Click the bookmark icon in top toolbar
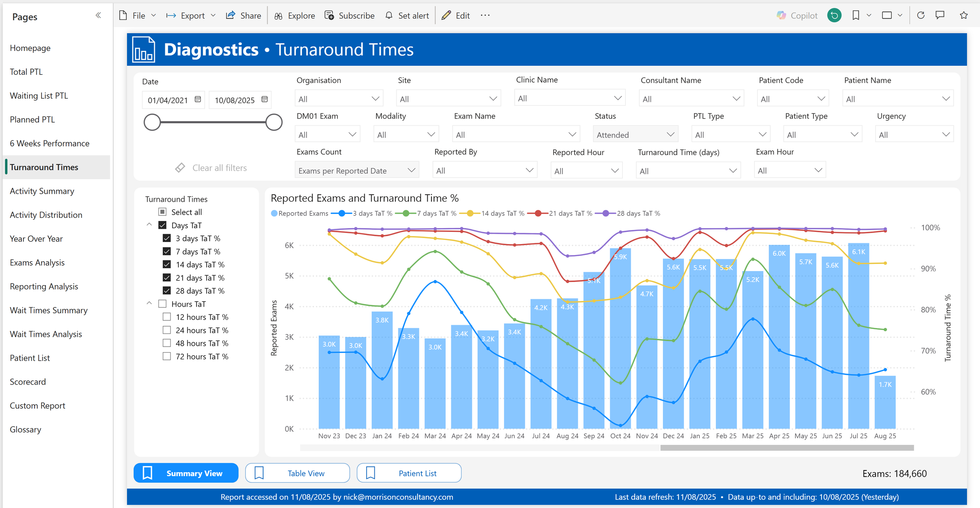980x508 pixels. pyautogui.click(x=856, y=15)
